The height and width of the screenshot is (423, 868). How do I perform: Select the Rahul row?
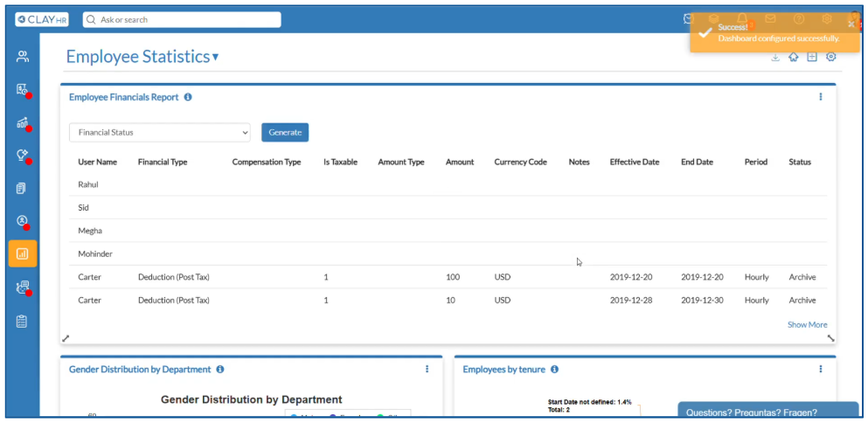[x=448, y=184]
